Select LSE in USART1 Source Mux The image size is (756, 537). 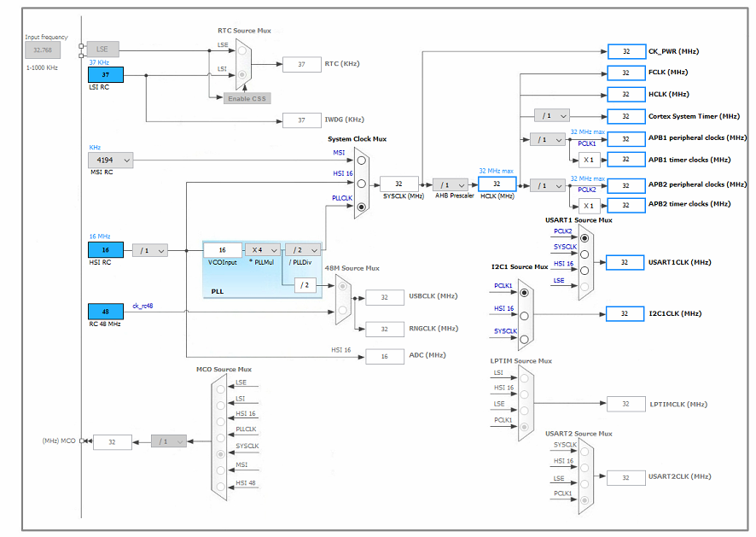584,287
